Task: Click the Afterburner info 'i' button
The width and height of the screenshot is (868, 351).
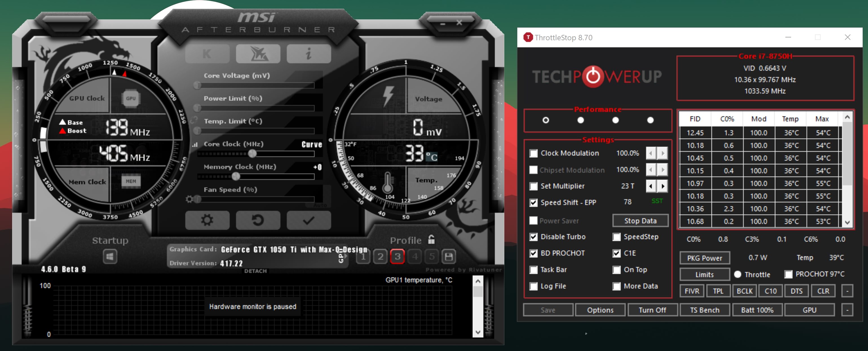Action: tap(308, 54)
